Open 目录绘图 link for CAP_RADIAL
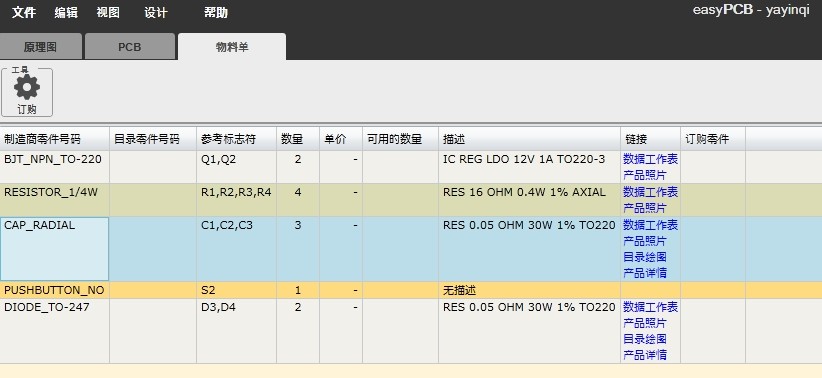The width and height of the screenshot is (822, 378). click(644, 257)
